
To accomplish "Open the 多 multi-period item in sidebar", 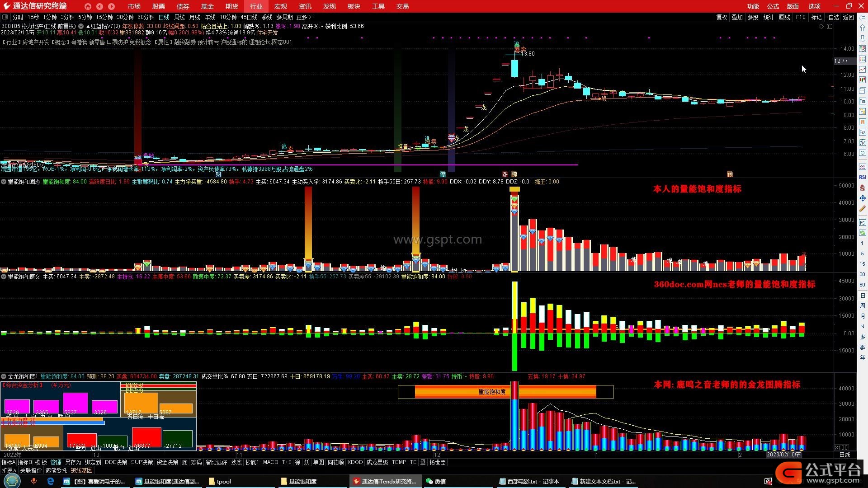I will [x=863, y=337].
